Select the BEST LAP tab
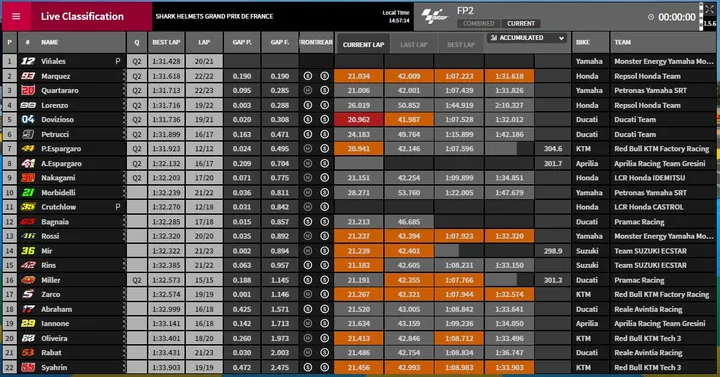 (461, 45)
